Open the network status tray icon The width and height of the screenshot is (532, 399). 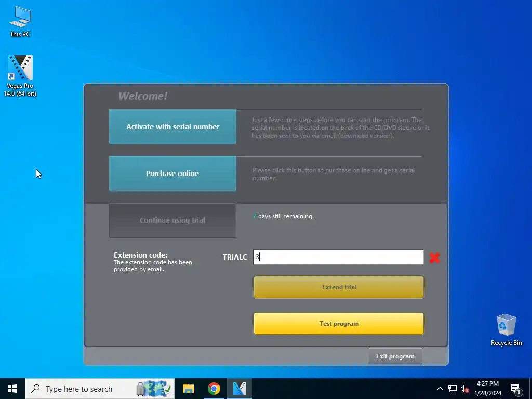[x=453, y=389]
